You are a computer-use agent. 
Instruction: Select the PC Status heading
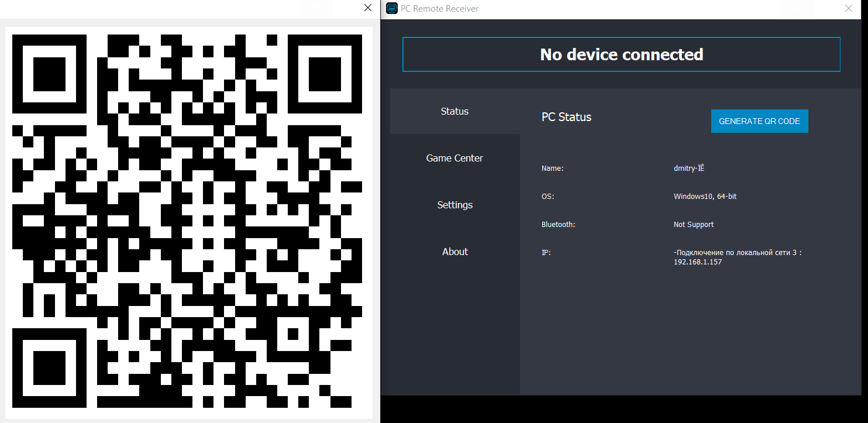[x=566, y=117]
